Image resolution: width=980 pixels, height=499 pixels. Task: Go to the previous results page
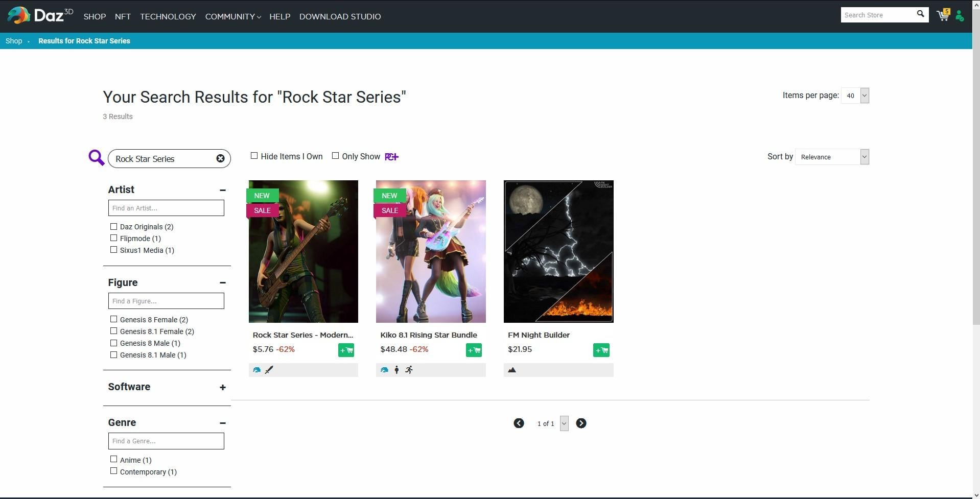point(519,423)
